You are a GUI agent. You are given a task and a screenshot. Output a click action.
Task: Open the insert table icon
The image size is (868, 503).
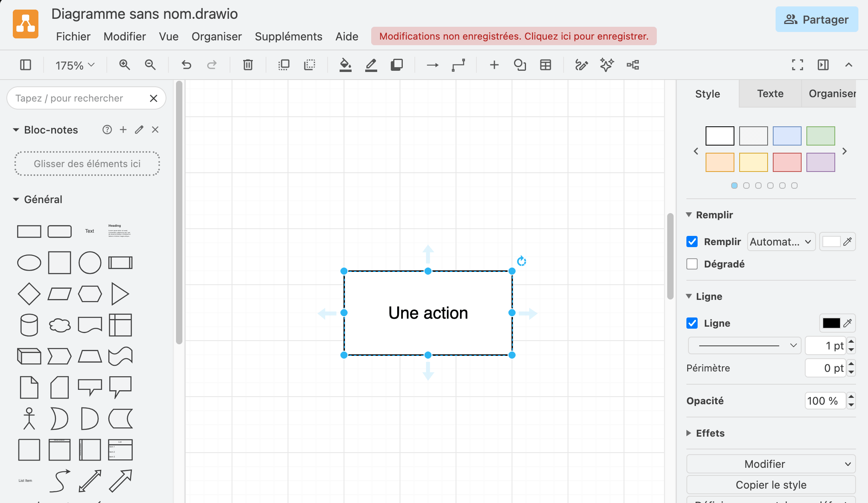546,65
